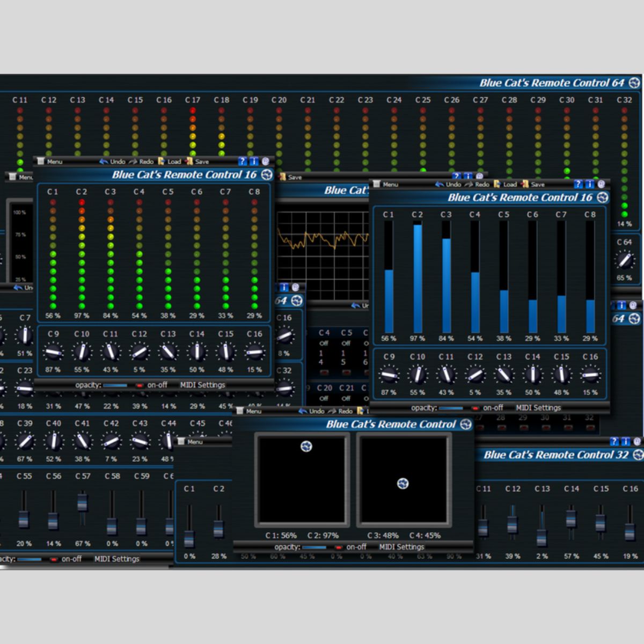Click the i info icon above Remote Control 32
This screenshot has width=644, height=644.
pos(626,441)
